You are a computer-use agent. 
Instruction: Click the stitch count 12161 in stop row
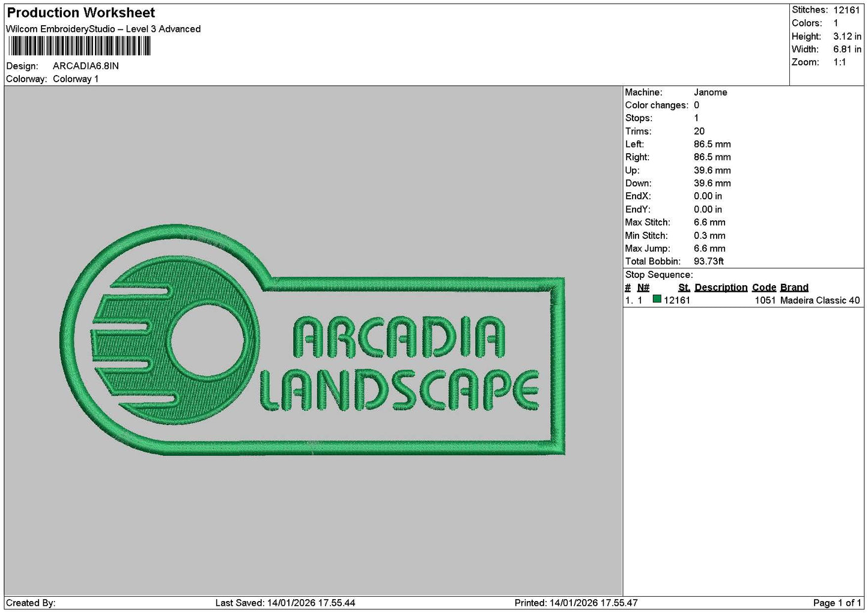pos(677,300)
